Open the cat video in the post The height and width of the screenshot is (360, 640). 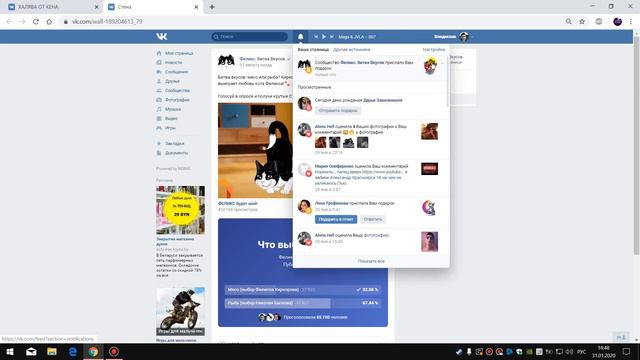click(x=256, y=151)
